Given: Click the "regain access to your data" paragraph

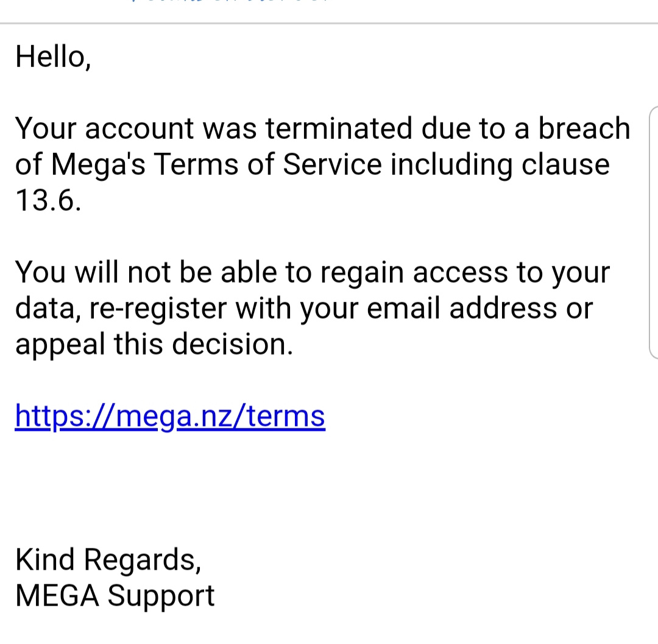Looking at the screenshot, I should [x=313, y=308].
